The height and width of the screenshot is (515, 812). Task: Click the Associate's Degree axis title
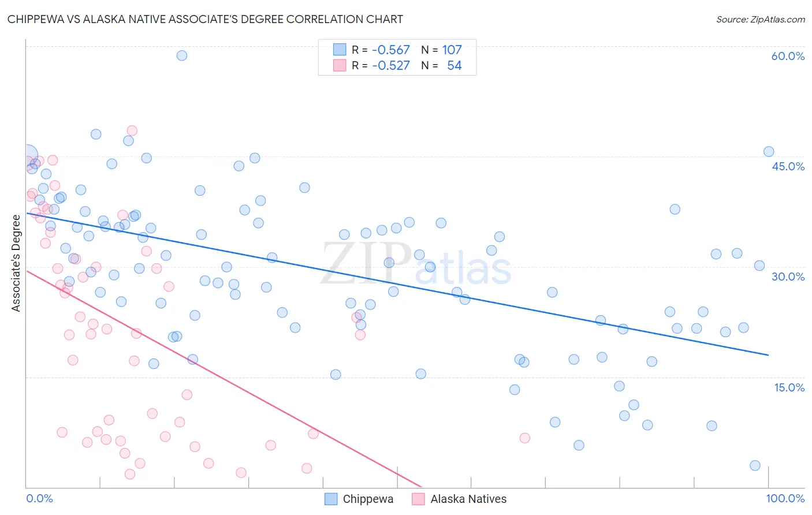[16, 263]
